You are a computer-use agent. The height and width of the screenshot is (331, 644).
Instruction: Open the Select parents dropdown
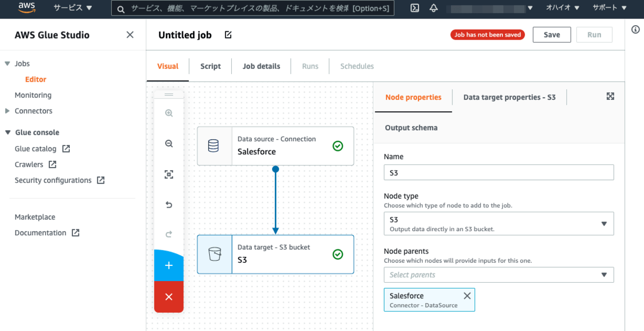499,275
